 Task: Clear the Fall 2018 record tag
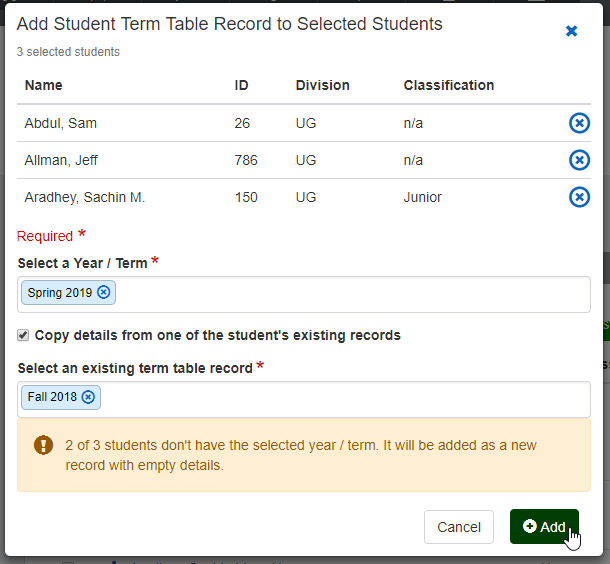(88, 397)
